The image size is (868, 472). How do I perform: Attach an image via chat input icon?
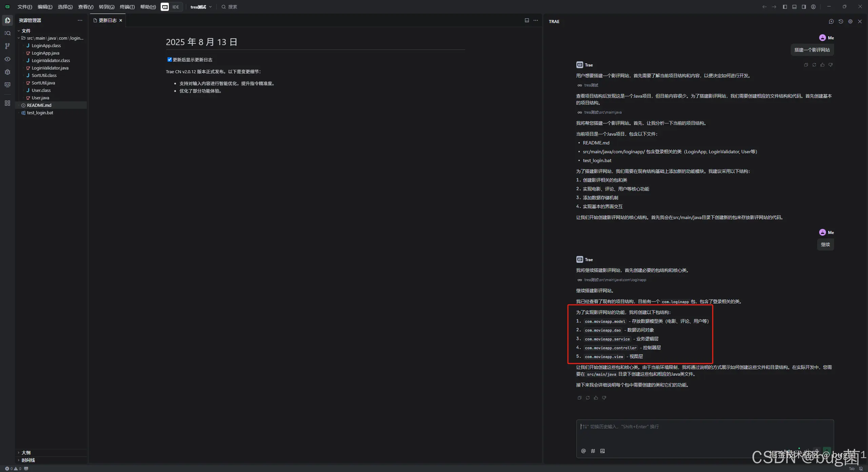[602, 451]
